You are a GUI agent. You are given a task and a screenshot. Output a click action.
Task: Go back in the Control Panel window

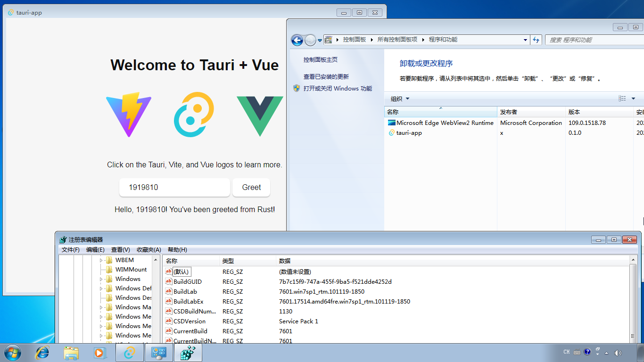coord(297,40)
